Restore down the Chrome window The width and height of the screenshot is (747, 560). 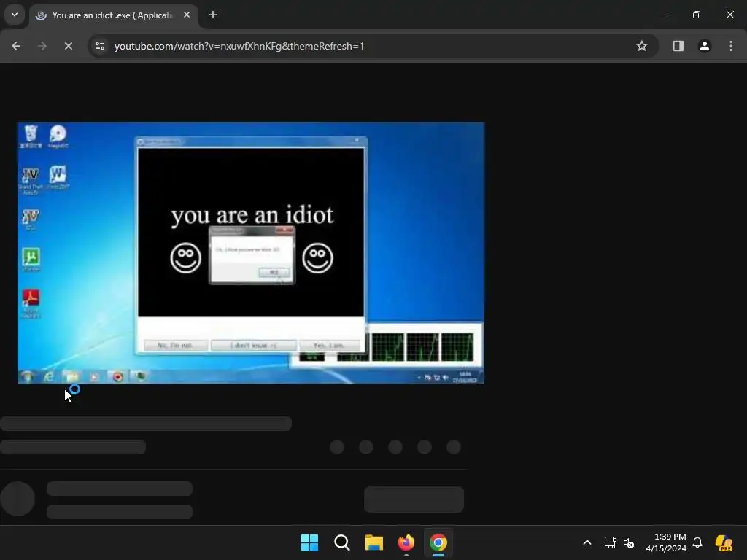697,15
